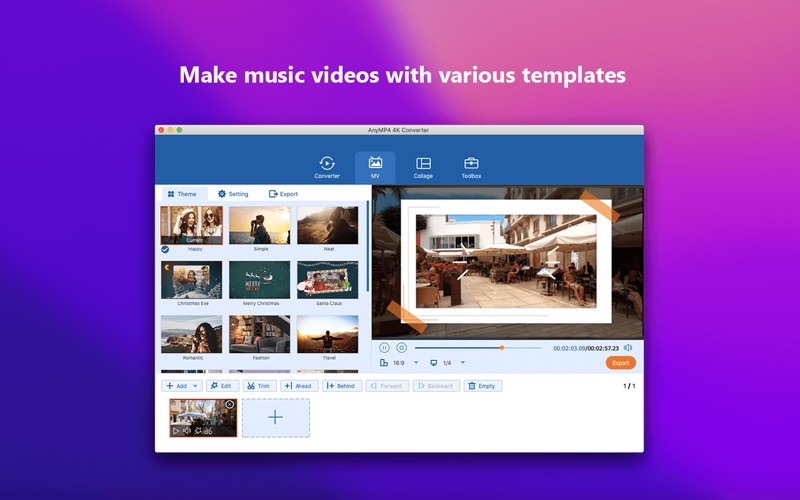Screen dimensions: 800x500
Task: Select the Theme tab
Action: coord(183,194)
